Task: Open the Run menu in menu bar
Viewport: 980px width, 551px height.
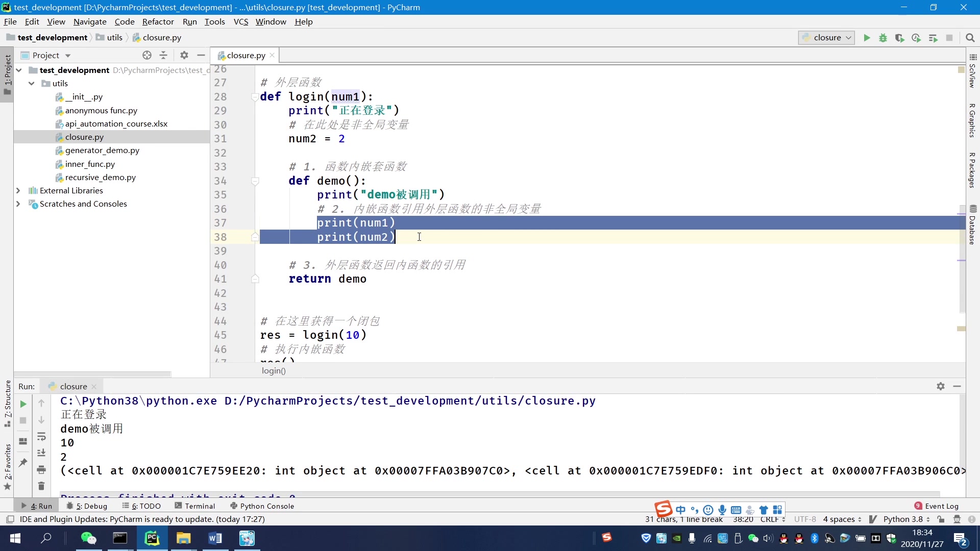Action: click(x=189, y=21)
